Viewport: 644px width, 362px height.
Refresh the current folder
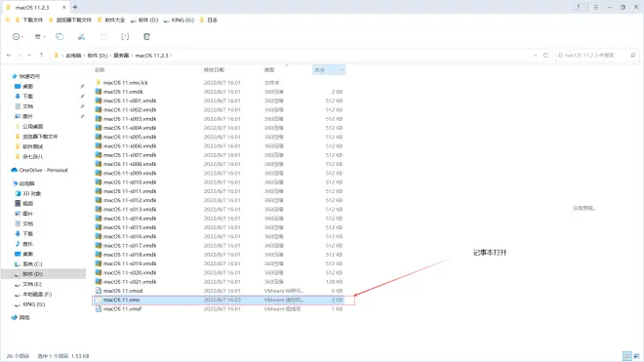coord(545,55)
